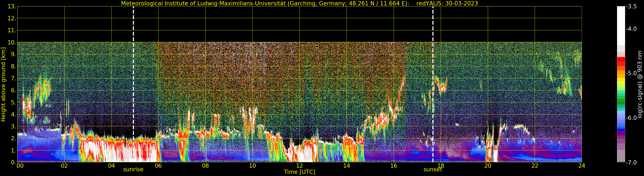Click the '-5.0' colorbar tick label
The height and width of the screenshot is (176, 644).
(631, 73)
